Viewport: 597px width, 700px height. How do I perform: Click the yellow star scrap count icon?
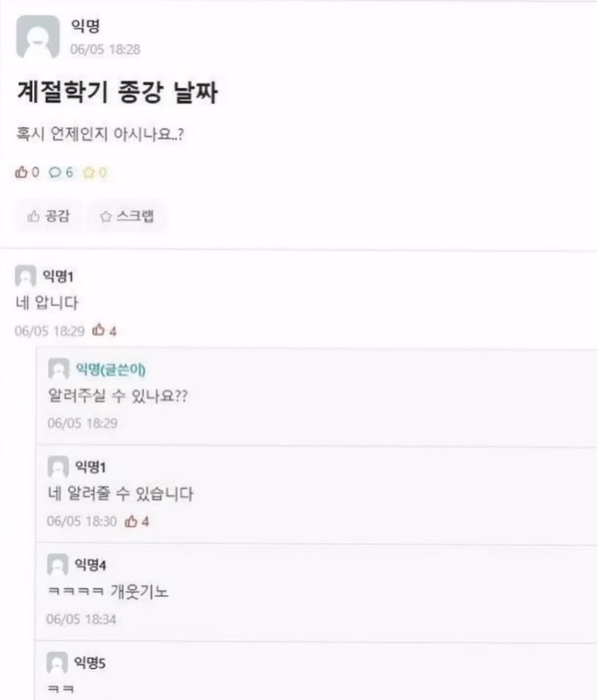coord(89,172)
